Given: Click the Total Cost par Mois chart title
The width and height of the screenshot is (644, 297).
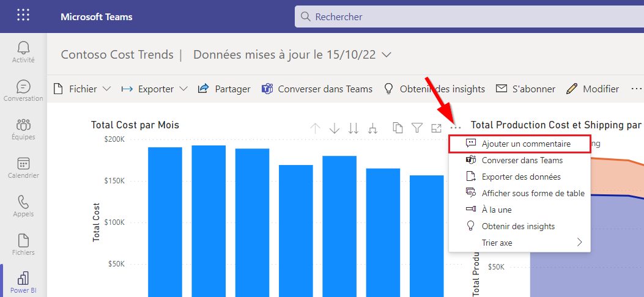Looking at the screenshot, I should [x=135, y=125].
